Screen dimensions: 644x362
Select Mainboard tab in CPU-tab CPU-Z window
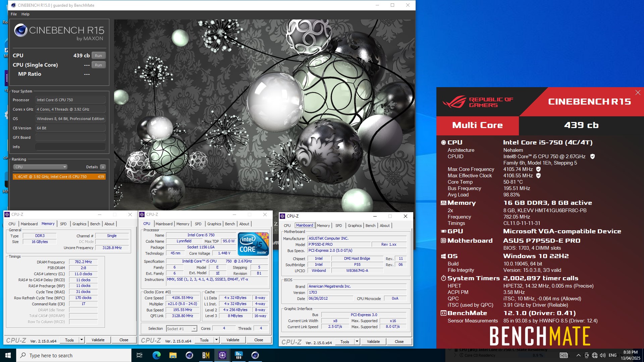[x=164, y=224]
